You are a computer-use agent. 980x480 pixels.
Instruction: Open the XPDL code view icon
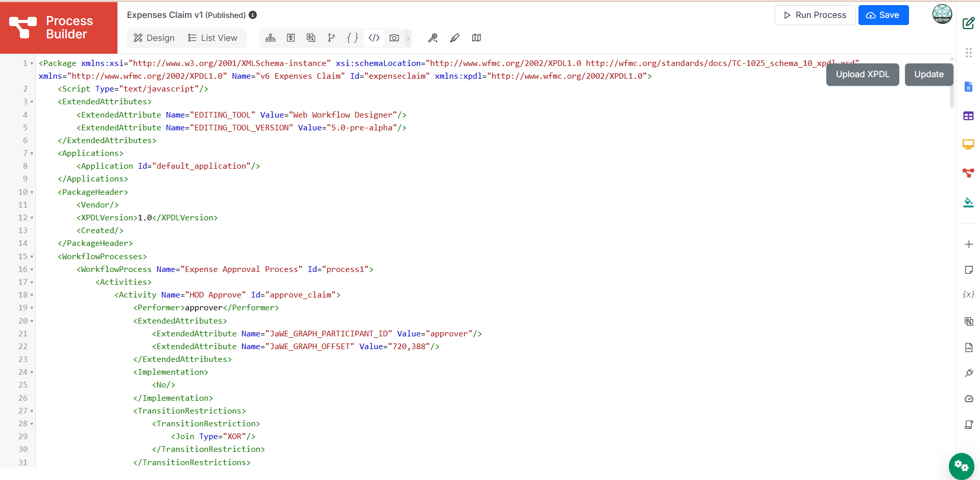(374, 38)
